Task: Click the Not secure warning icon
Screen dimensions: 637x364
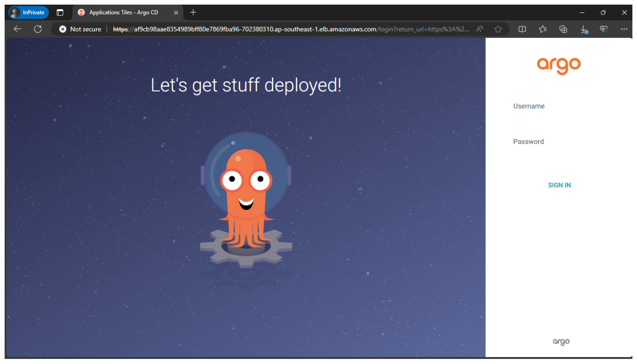Action: pos(63,29)
